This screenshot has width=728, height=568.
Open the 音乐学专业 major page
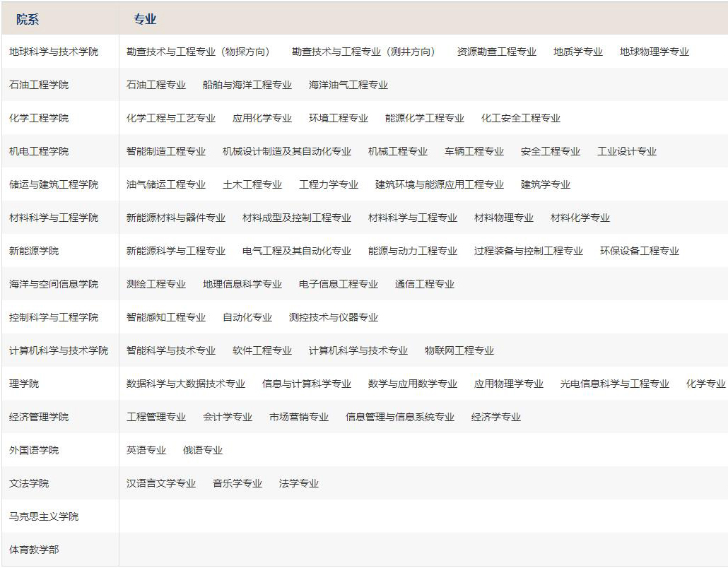[237, 483]
